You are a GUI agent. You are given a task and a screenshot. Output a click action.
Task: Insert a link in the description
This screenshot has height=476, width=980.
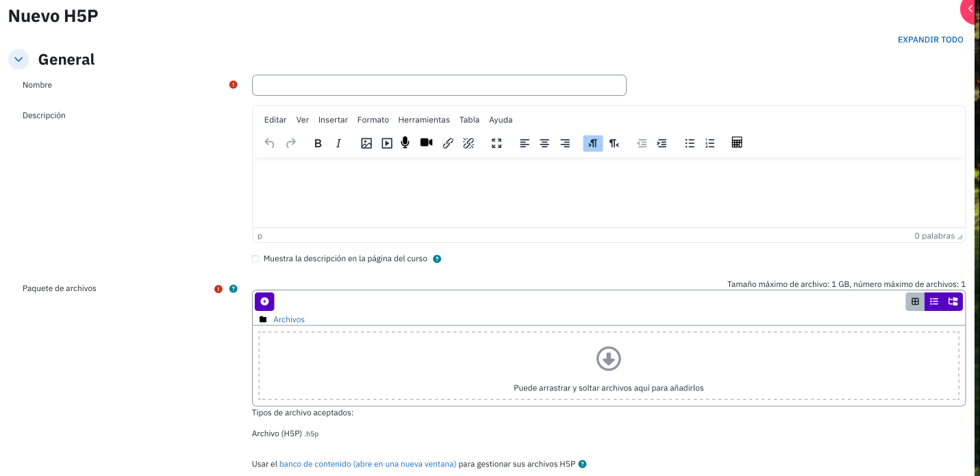tap(448, 143)
